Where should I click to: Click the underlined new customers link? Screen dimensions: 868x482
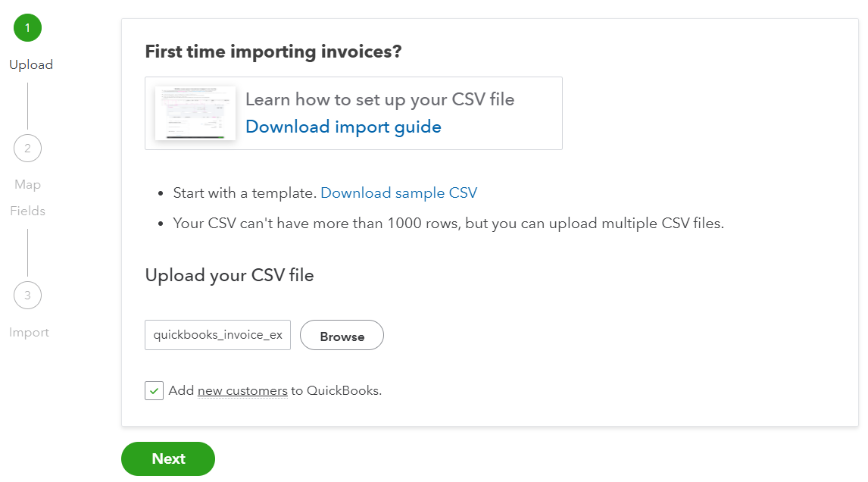pyautogui.click(x=242, y=390)
